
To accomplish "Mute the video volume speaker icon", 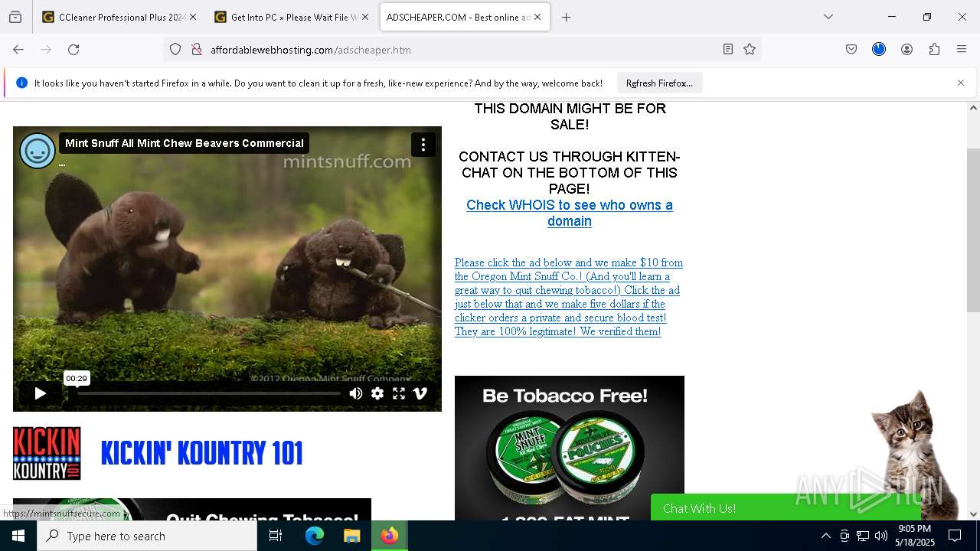I will tap(356, 393).
